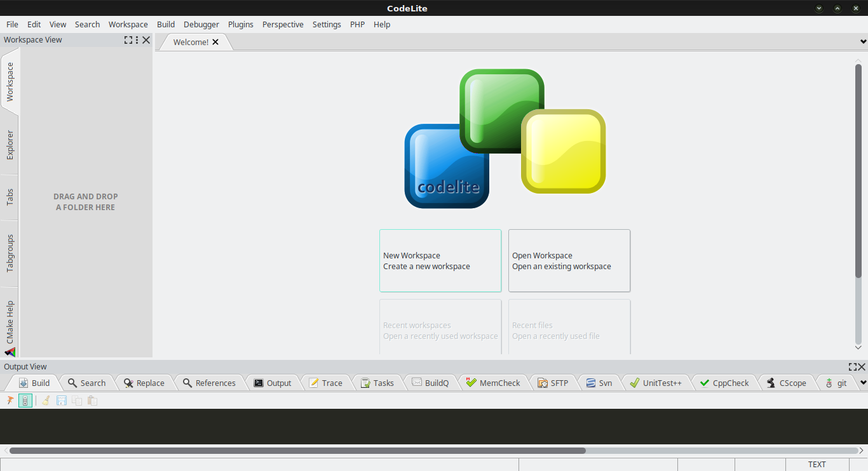This screenshot has height=471, width=868.
Task: Open the git tab
Action: tap(836, 383)
